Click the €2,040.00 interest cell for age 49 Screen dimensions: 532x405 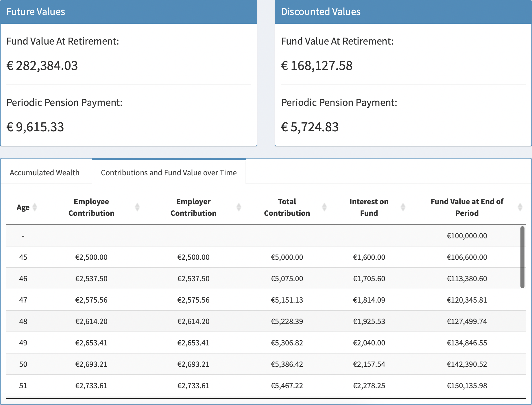(x=369, y=343)
